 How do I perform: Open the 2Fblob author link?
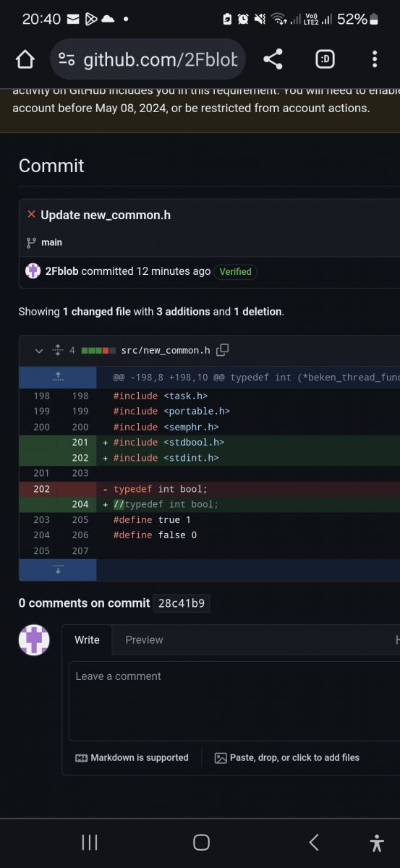coord(61,271)
